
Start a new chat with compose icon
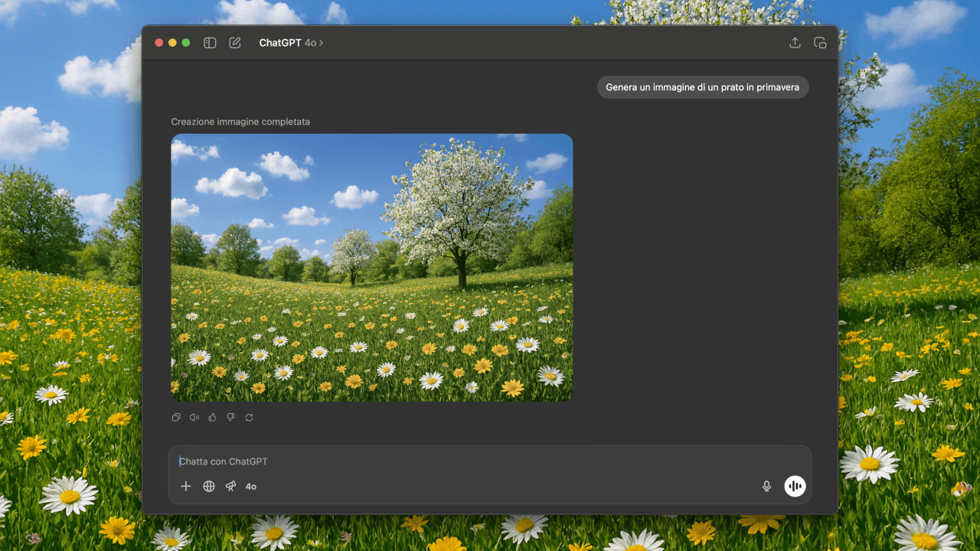click(x=235, y=43)
